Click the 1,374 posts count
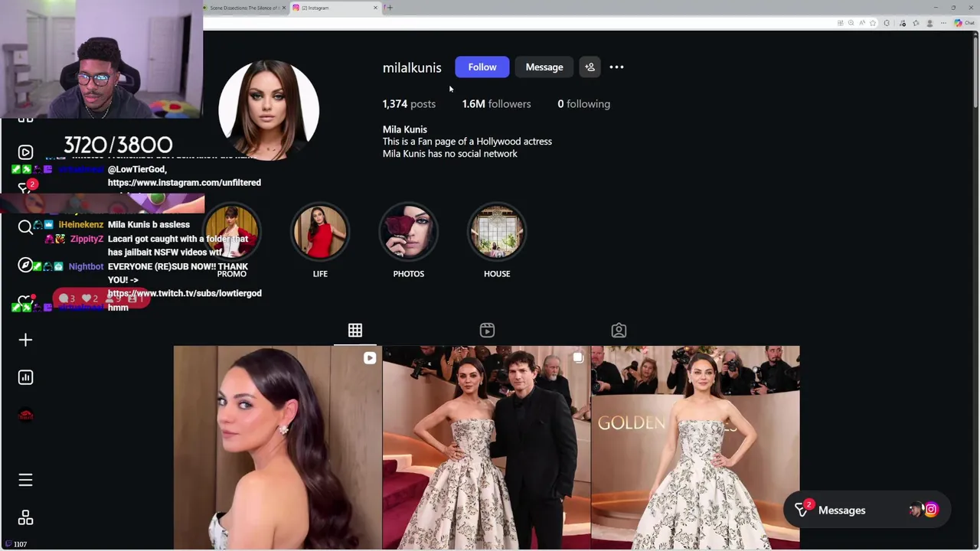Image resolution: width=980 pixels, height=551 pixels. click(x=409, y=104)
